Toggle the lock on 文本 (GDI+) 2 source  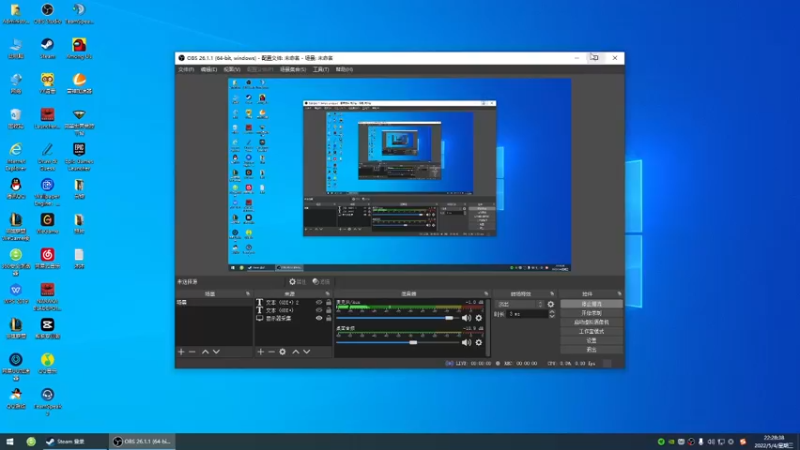(329, 302)
